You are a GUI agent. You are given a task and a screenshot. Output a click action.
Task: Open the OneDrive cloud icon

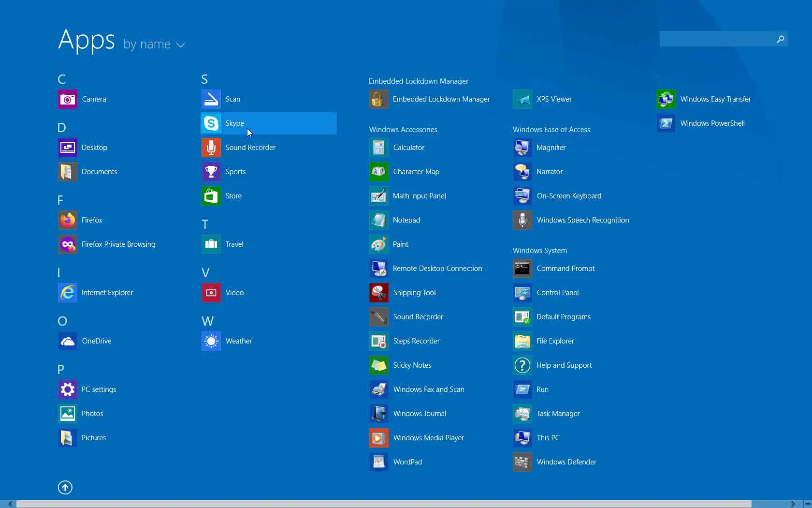(x=68, y=341)
